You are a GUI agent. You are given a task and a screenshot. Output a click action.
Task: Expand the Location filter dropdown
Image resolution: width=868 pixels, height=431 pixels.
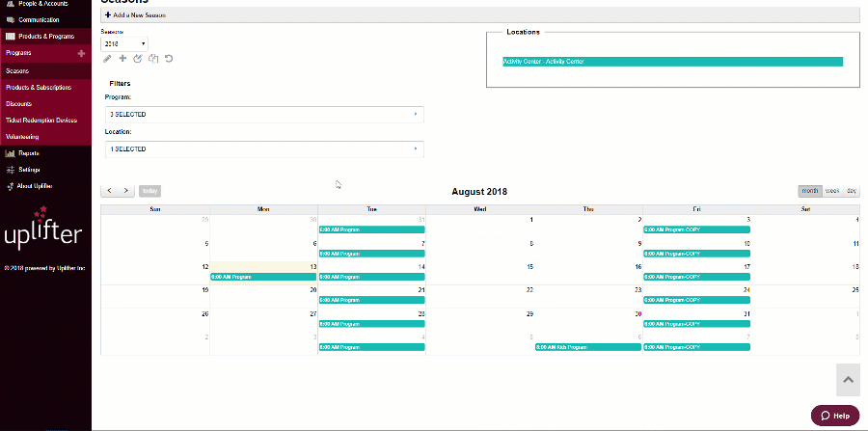click(264, 149)
